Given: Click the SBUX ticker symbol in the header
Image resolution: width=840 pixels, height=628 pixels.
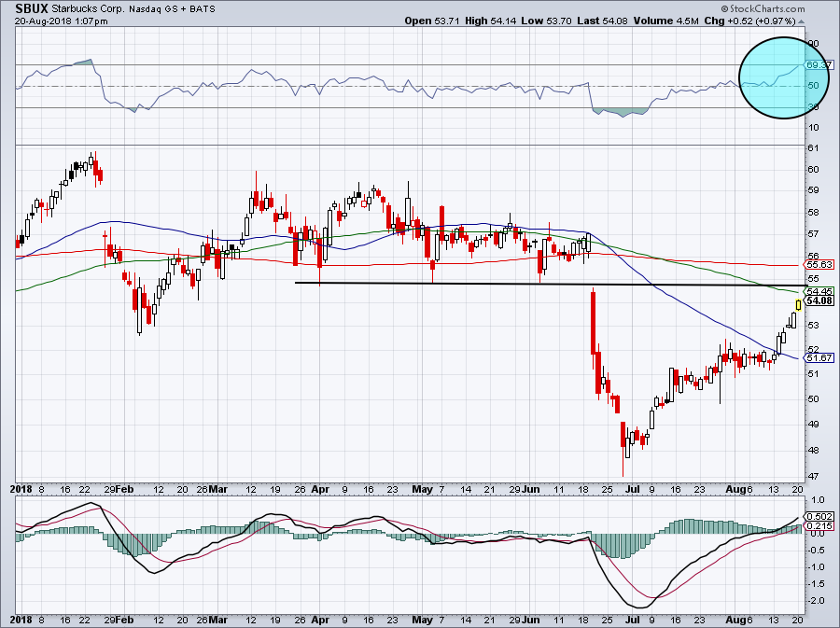Looking at the screenshot, I should (x=32, y=9).
